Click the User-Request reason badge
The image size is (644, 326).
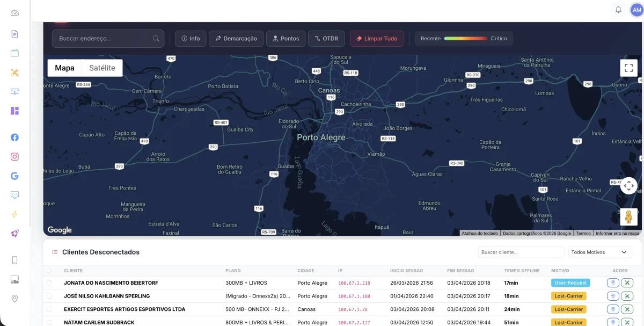570,282
